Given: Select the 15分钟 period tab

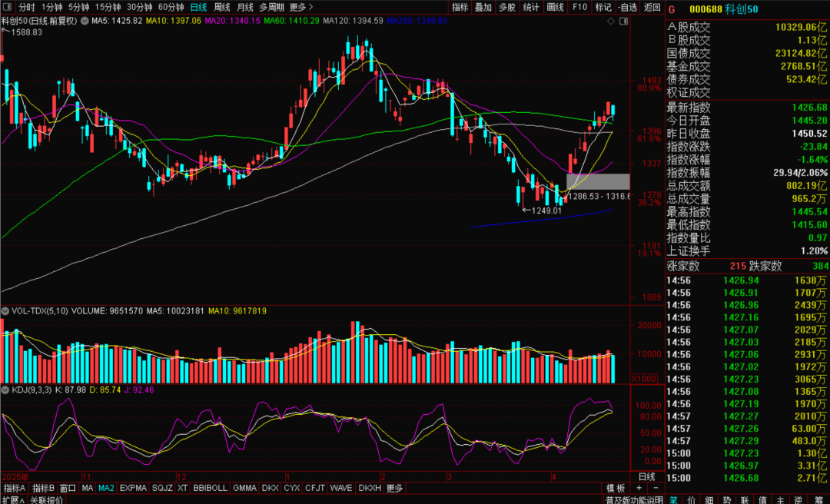Looking at the screenshot, I should pos(108,8).
